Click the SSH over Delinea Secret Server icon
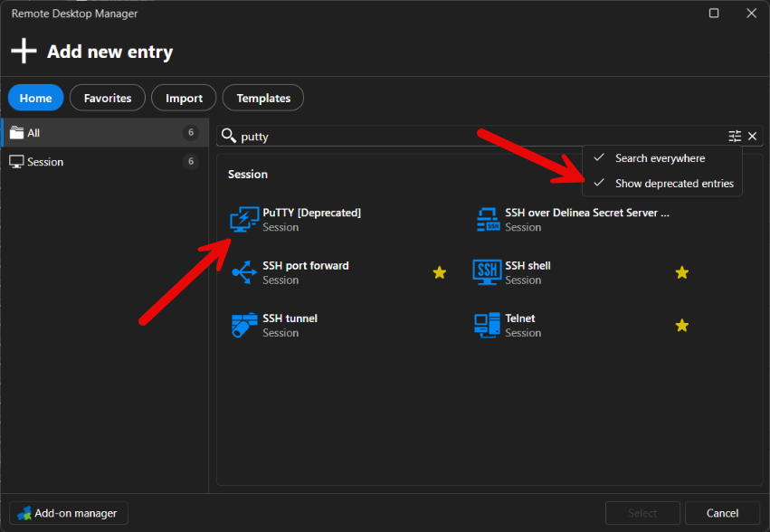 coord(488,219)
